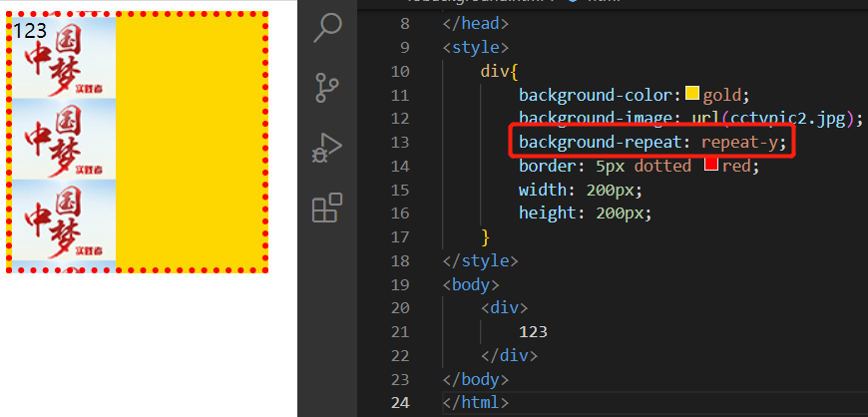Viewport: 868px width, 417px height.
Task: Click the background-repeat property on line 13
Action: click(600, 143)
